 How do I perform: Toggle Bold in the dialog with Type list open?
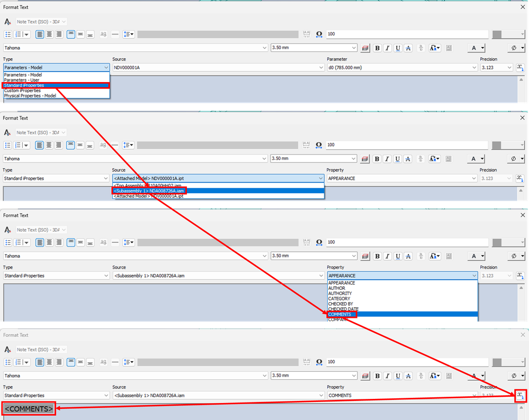pos(377,48)
